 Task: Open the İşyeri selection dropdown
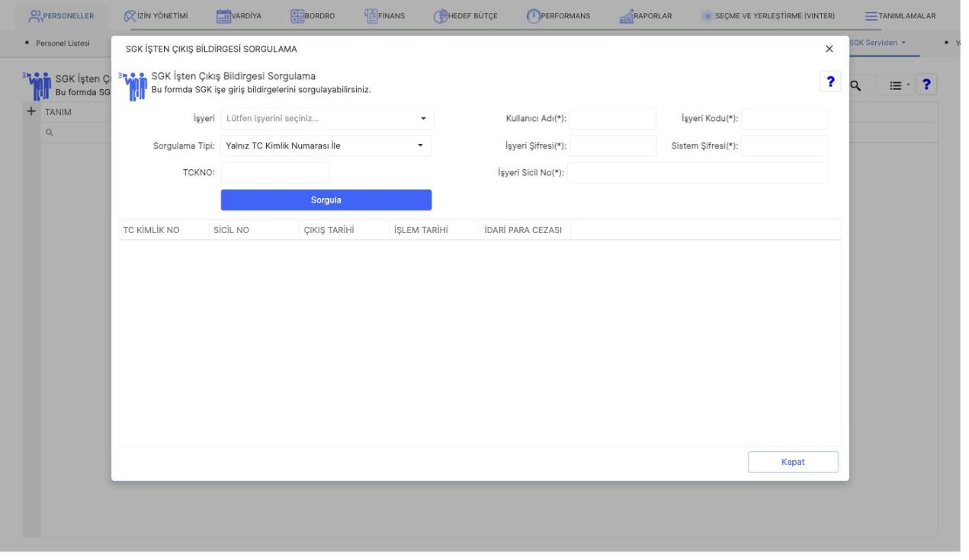pos(327,119)
